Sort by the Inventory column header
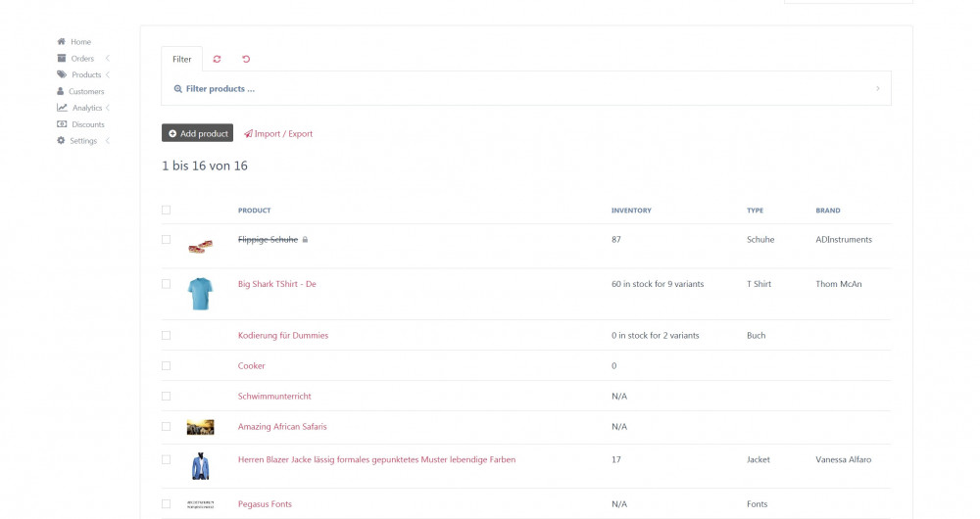 coord(631,211)
